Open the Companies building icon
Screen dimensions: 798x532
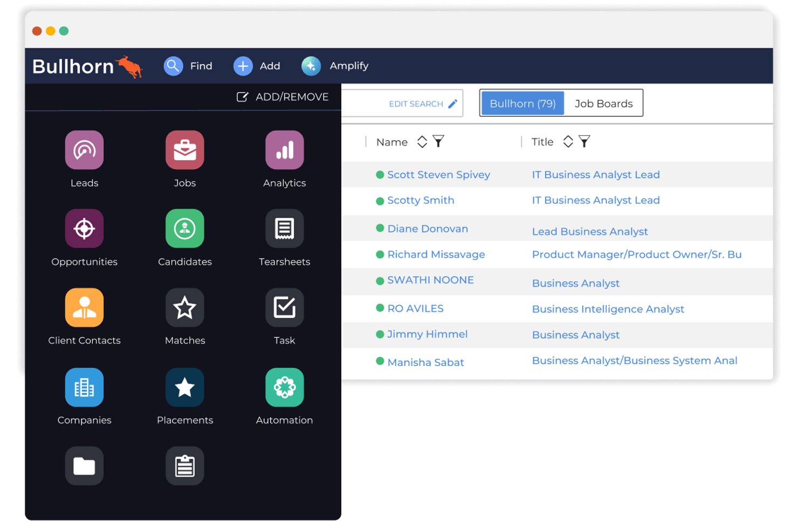pos(84,387)
